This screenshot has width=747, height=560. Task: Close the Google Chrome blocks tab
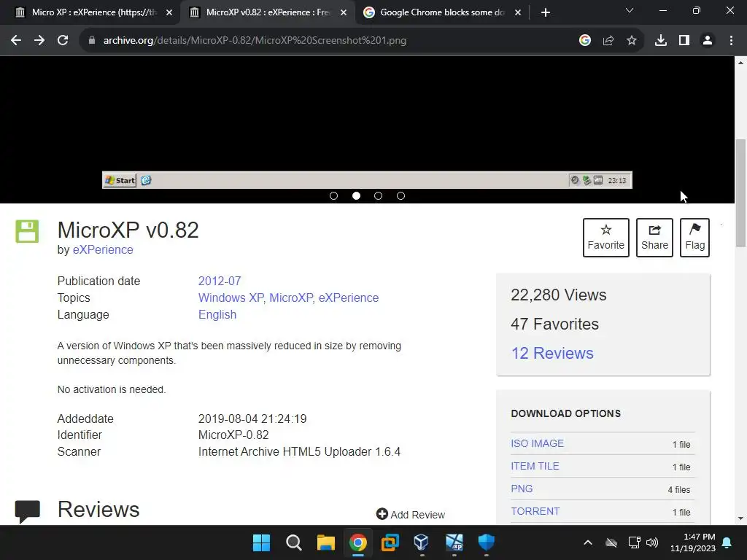[x=518, y=12]
